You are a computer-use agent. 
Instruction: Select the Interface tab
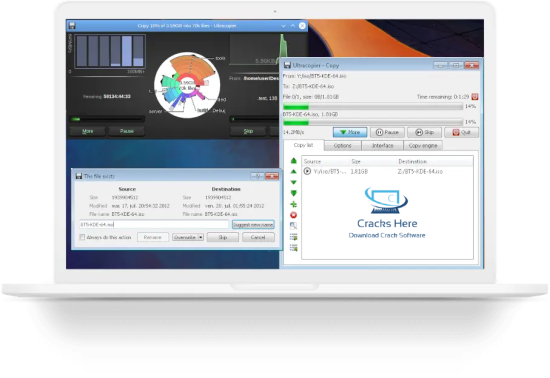382,146
